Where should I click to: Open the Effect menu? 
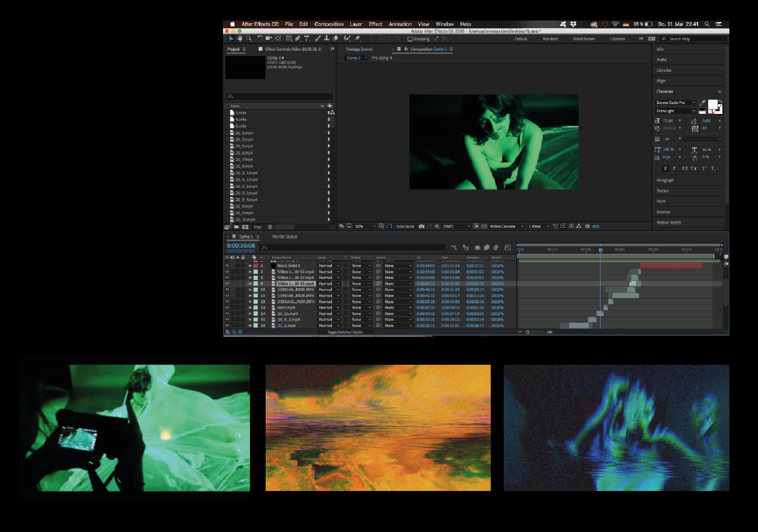pyautogui.click(x=376, y=24)
